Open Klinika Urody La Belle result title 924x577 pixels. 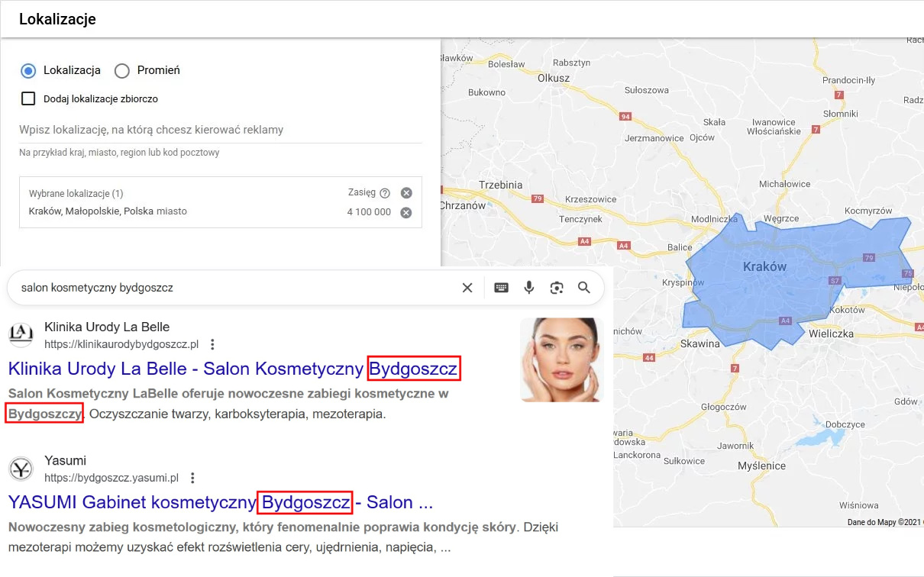[233, 369]
